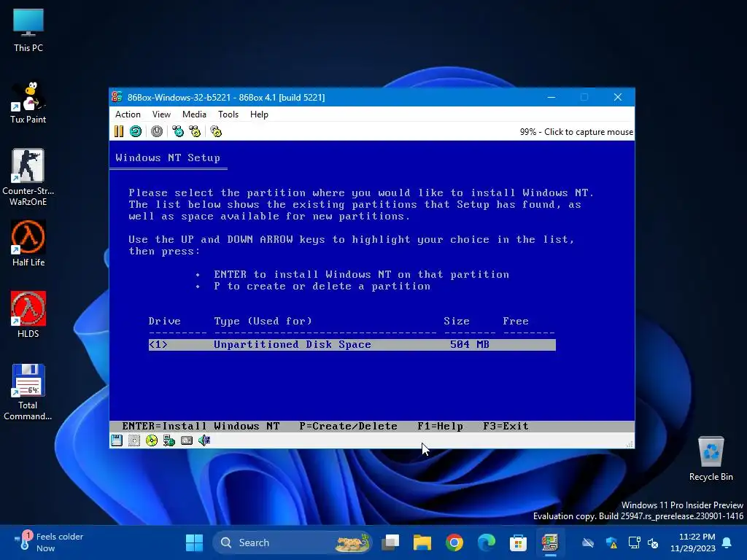Open the Tools menu
747x560 pixels.
[228, 114]
